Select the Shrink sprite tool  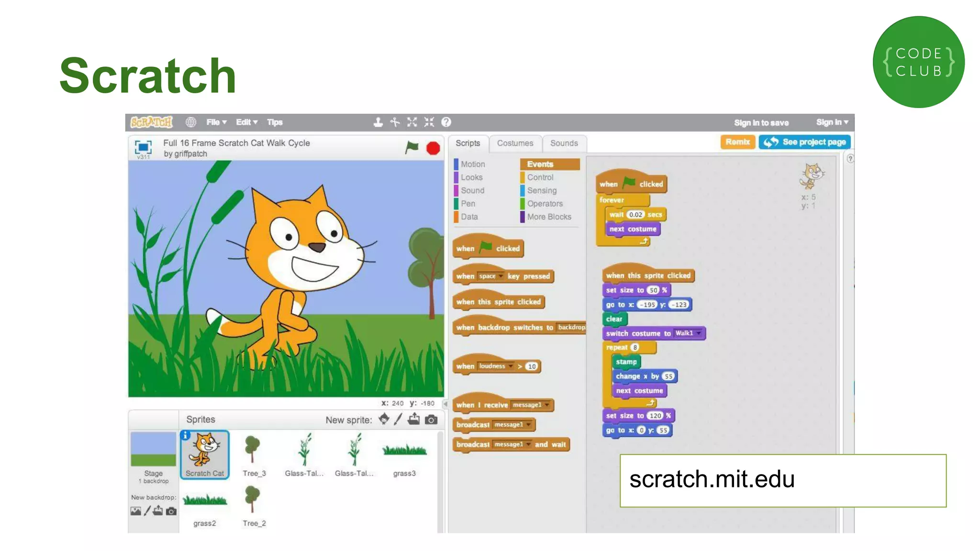point(429,122)
